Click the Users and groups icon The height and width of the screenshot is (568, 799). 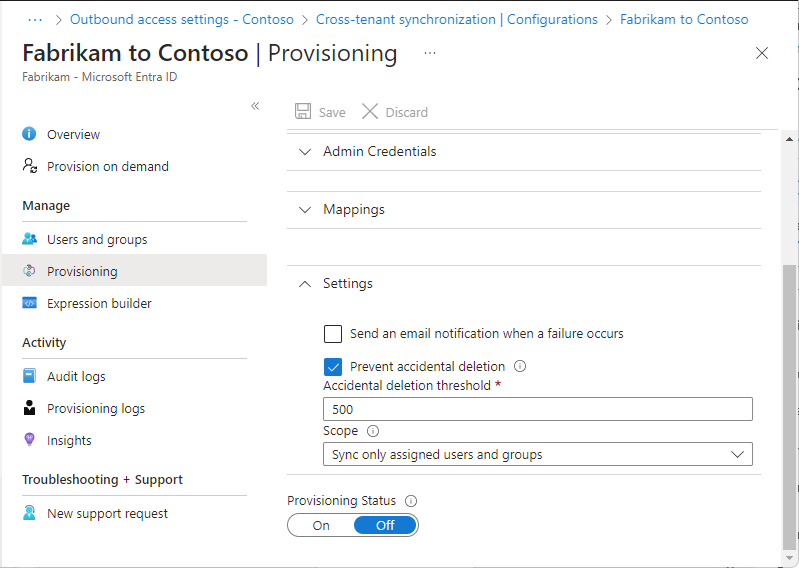click(30, 239)
